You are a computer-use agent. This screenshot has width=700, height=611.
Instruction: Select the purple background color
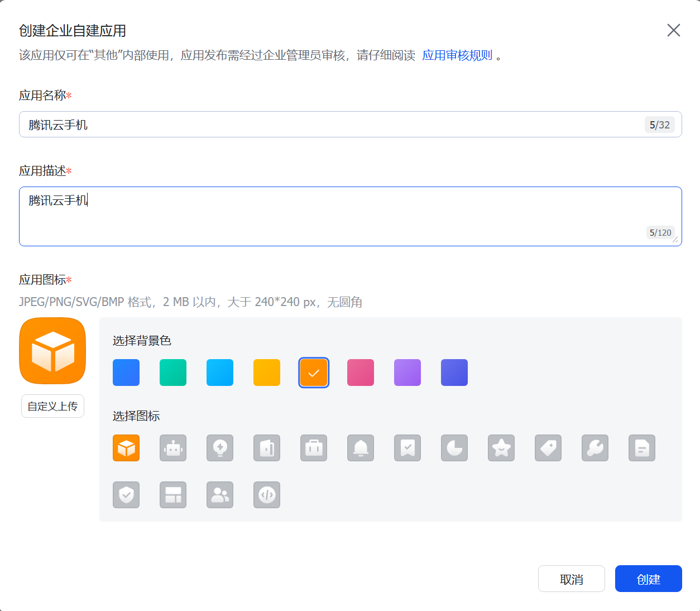coord(407,373)
